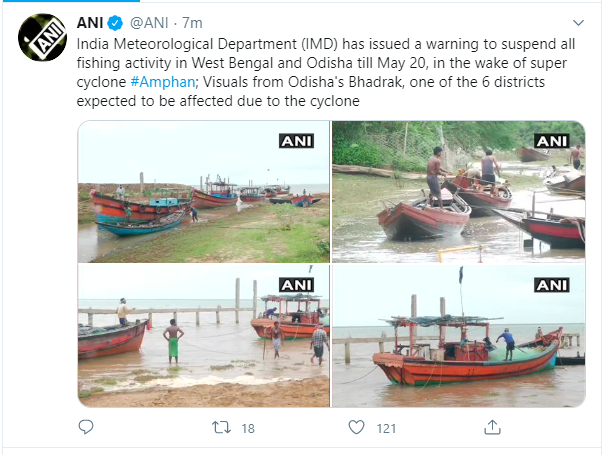This screenshot has width=606, height=455.
Task: Open top-right photo of men on boats
Action: pos(458,192)
